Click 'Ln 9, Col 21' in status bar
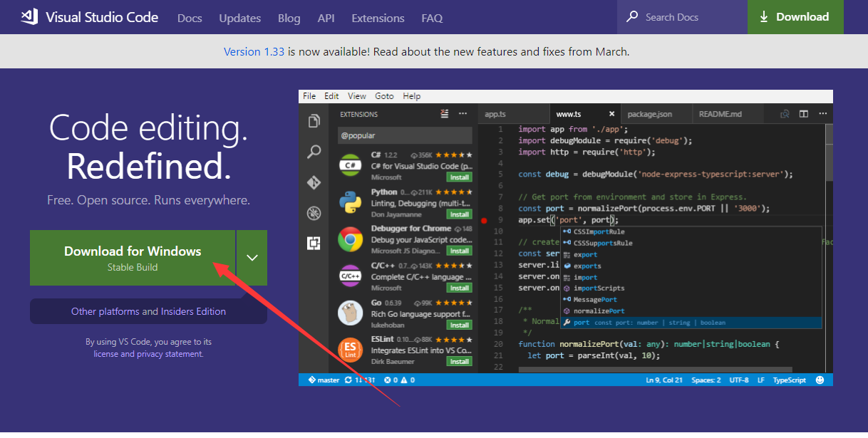Viewport: 868px width, 438px height. tap(664, 380)
